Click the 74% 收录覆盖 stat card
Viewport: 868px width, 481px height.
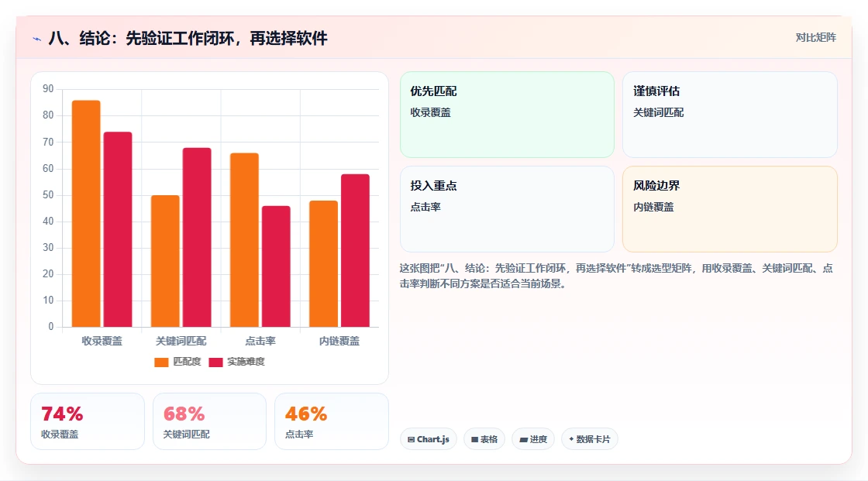88,421
